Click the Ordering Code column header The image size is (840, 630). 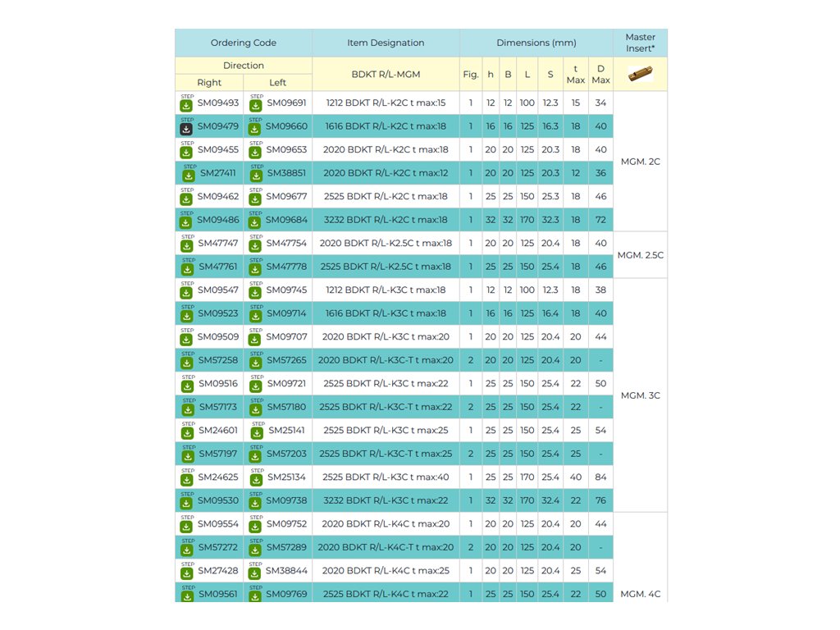click(x=244, y=43)
